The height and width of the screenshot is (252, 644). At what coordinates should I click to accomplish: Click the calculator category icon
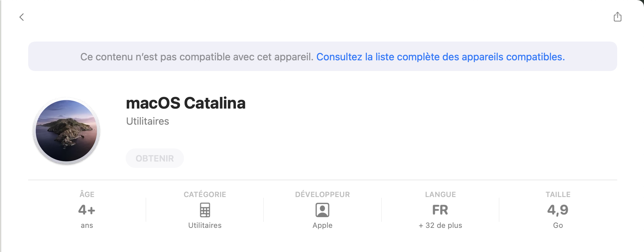(205, 210)
